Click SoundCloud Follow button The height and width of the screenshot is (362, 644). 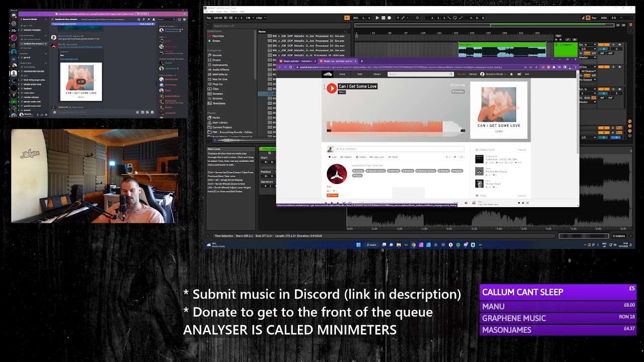(333, 195)
